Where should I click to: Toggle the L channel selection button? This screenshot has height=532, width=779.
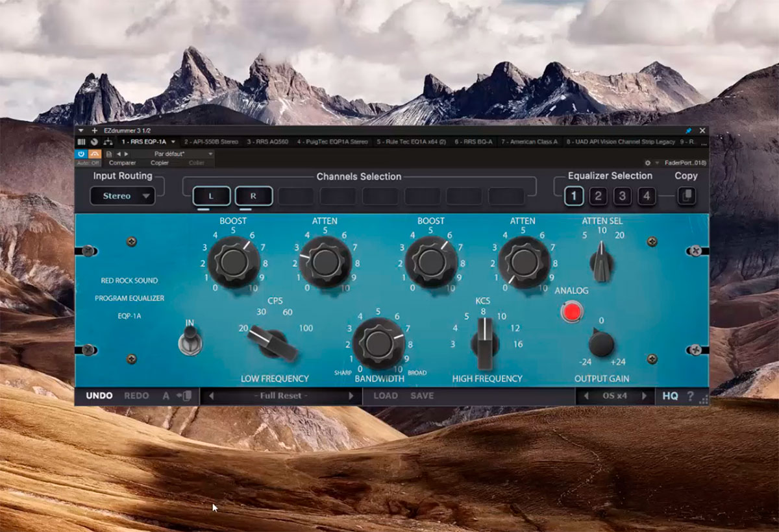[211, 196]
